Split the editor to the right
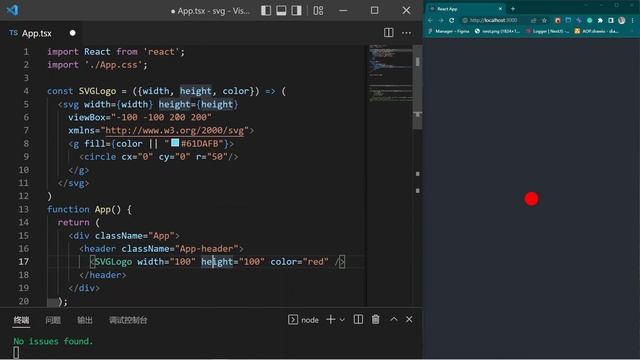This screenshot has height=360, width=640. click(x=389, y=33)
